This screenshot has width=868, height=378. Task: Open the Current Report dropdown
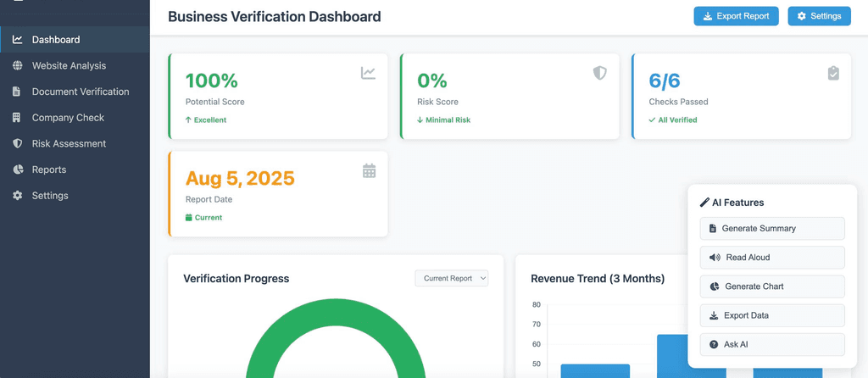coord(452,278)
